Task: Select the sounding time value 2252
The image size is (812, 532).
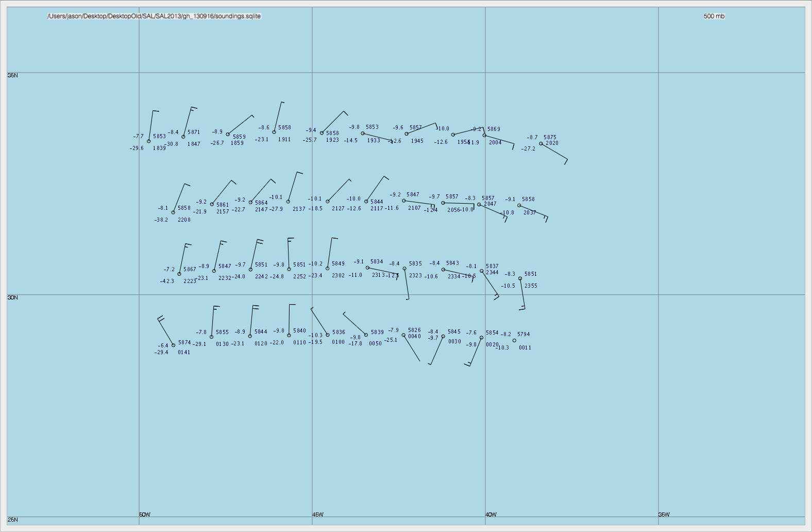Action: coord(299,277)
